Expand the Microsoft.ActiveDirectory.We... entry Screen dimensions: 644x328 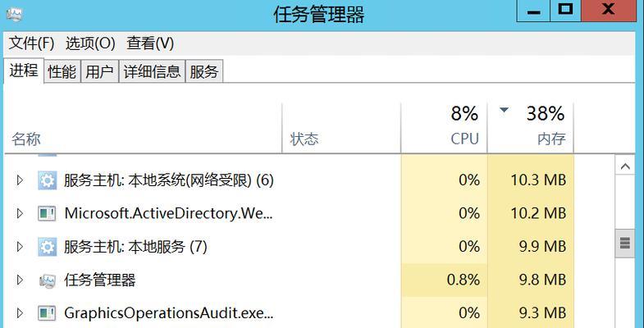20,213
